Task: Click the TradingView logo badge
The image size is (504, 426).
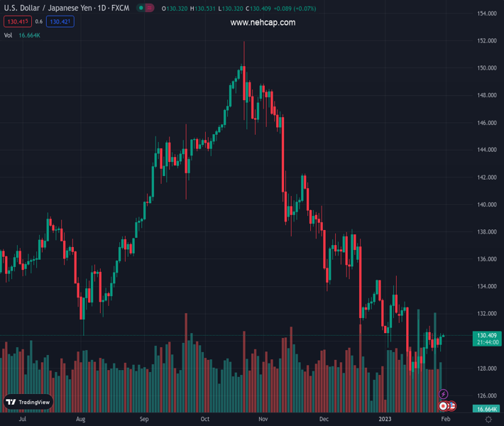Action: click(x=28, y=402)
